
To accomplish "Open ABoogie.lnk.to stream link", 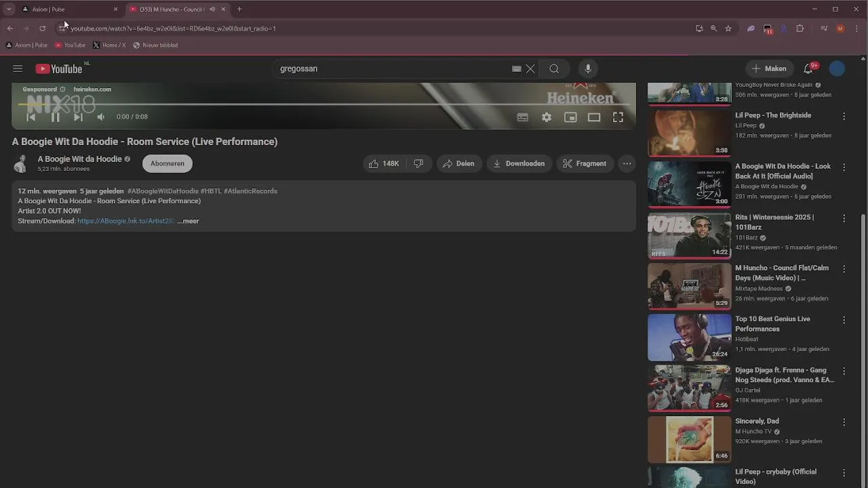I will (125, 221).
